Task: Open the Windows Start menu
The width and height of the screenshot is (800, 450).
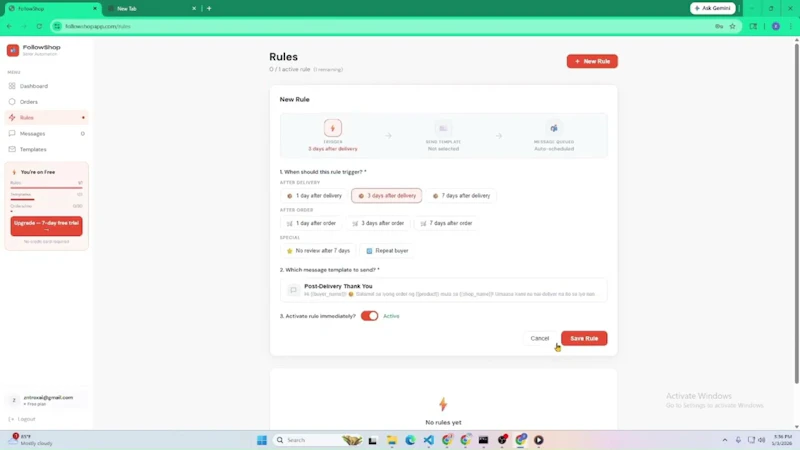Action: (262, 440)
